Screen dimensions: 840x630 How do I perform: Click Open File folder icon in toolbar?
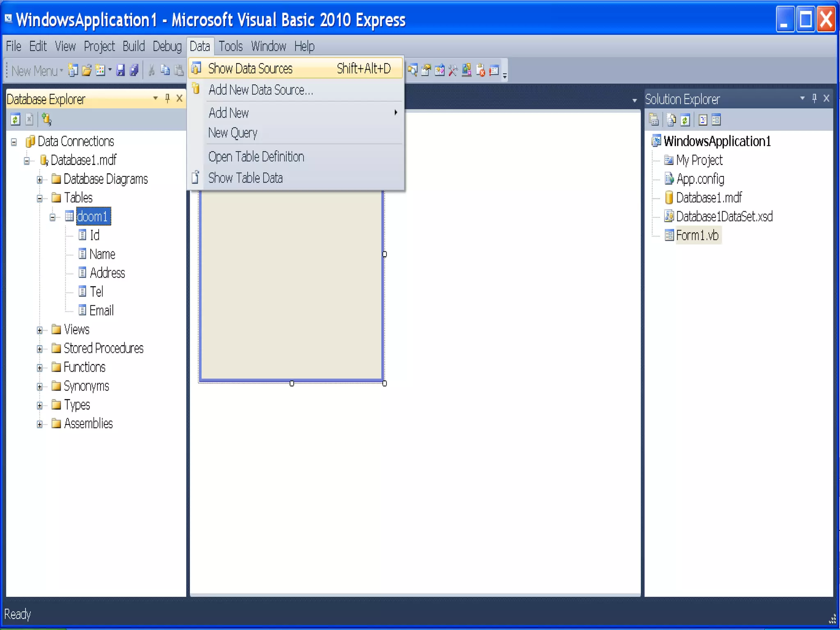click(87, 71)
